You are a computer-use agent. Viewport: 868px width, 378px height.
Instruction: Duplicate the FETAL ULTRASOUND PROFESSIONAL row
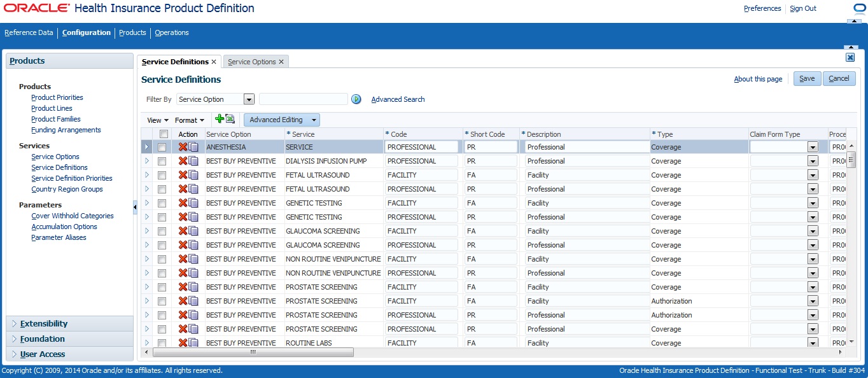pos(193,189)
